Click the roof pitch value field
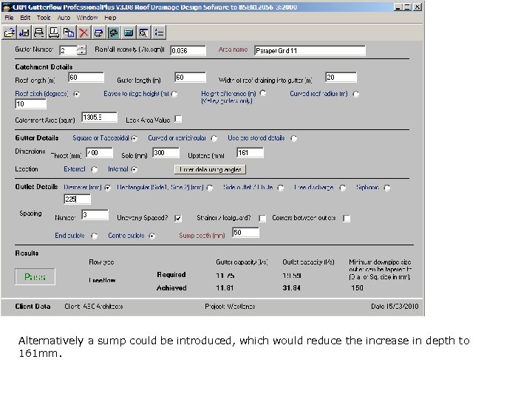 click(x=31, y=104)
